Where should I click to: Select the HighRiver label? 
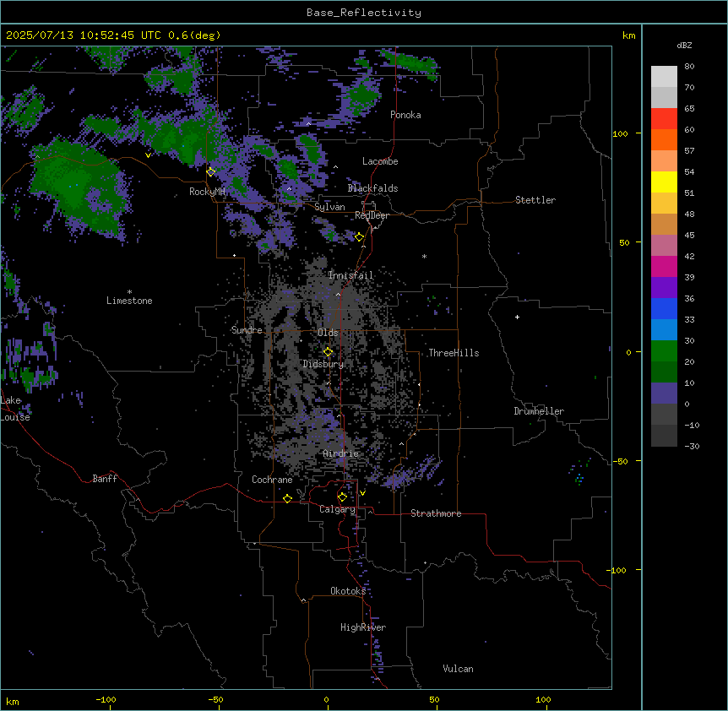[x=363, y=627]
